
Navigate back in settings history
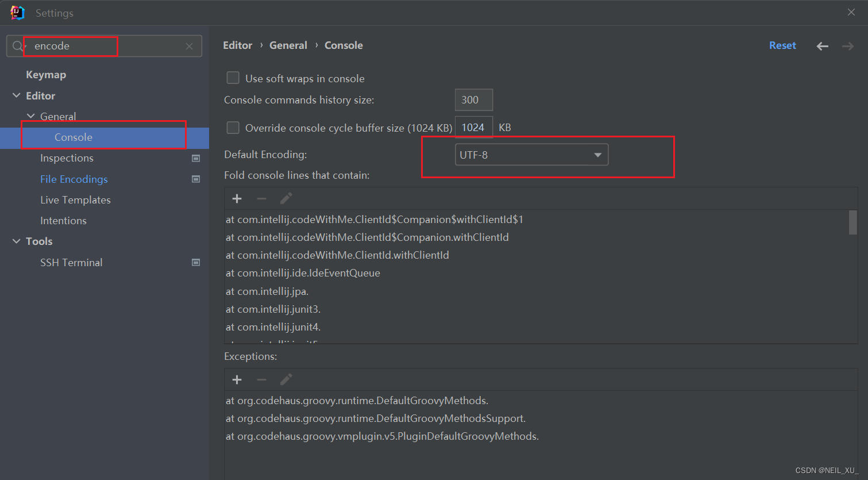tap(822, 46)
